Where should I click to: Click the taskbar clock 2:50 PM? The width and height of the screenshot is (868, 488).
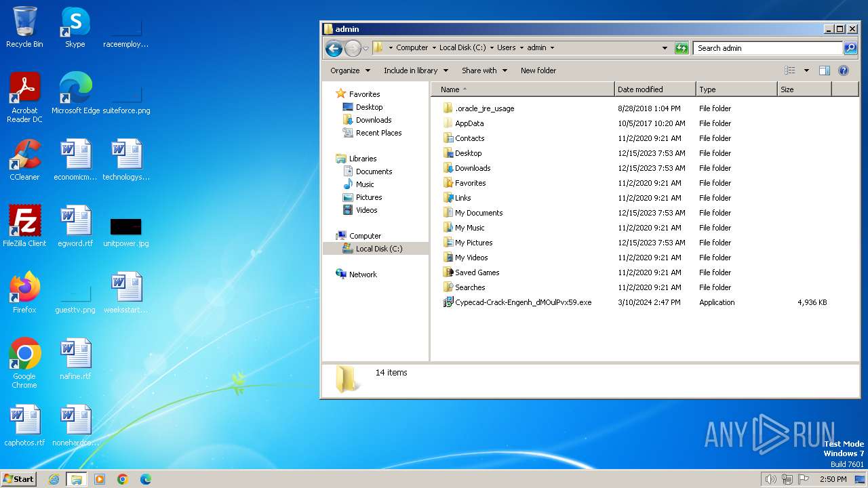pyautogui.click(x=833, y=479)
